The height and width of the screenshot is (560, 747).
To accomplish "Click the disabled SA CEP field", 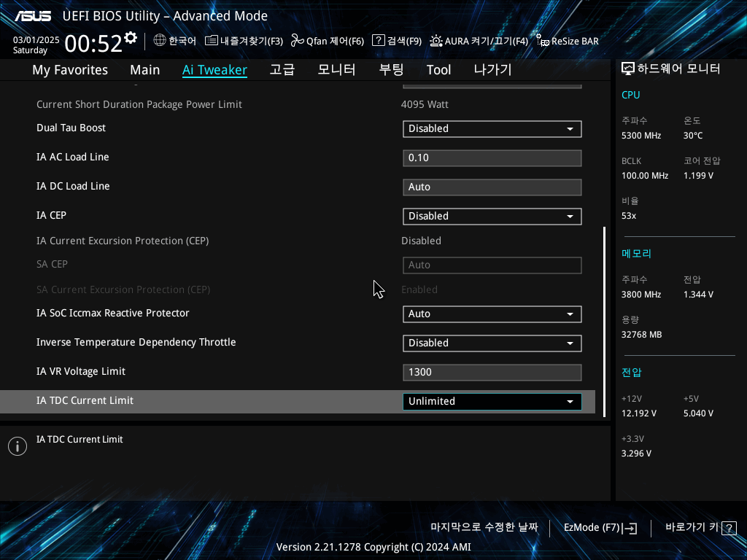I will point(492,265).
